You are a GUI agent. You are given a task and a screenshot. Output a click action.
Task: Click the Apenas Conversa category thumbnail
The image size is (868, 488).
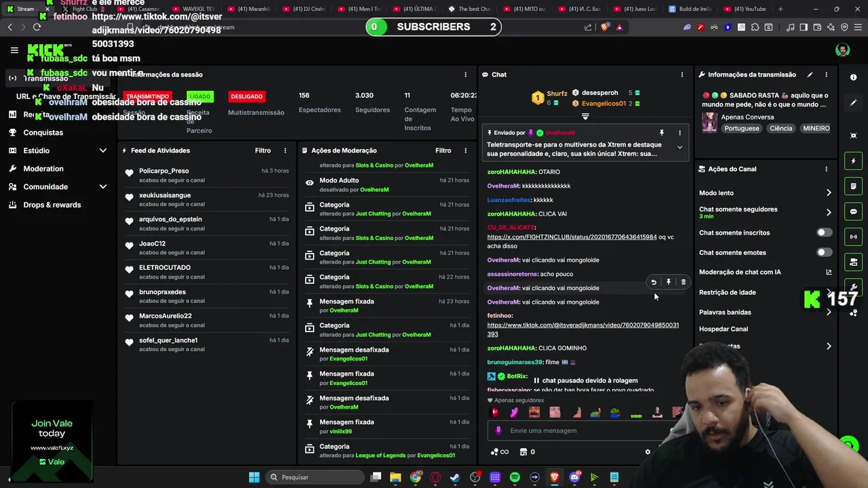[709, 123]
